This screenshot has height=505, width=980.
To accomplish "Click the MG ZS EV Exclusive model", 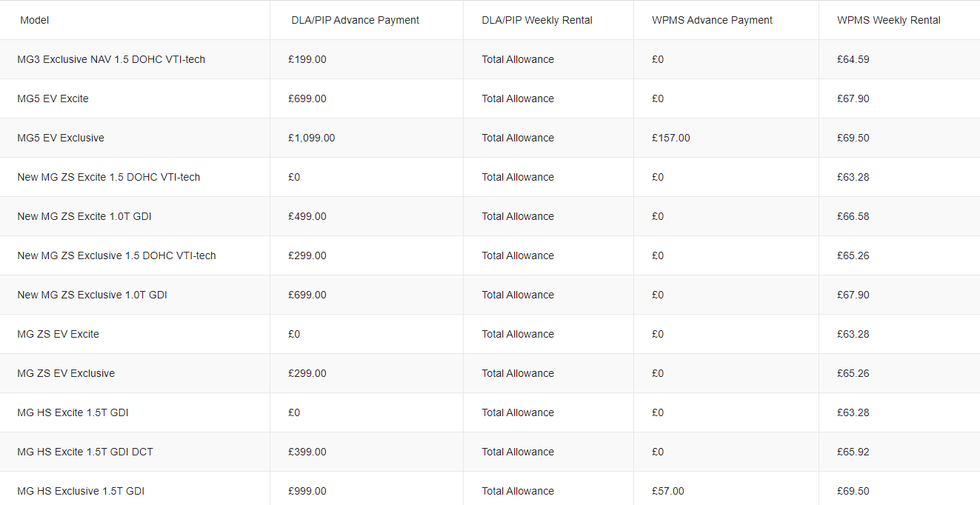I will [66, 373].
